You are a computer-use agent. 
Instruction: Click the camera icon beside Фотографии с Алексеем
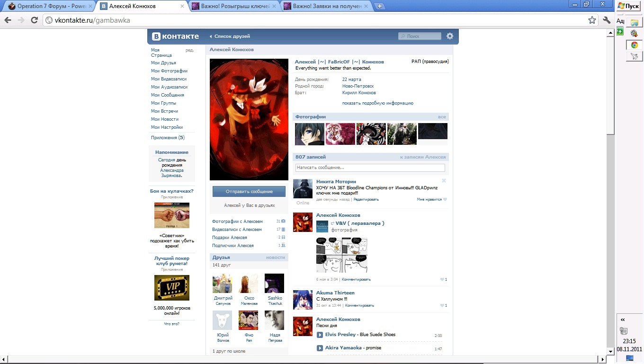[x=283, y=222]
